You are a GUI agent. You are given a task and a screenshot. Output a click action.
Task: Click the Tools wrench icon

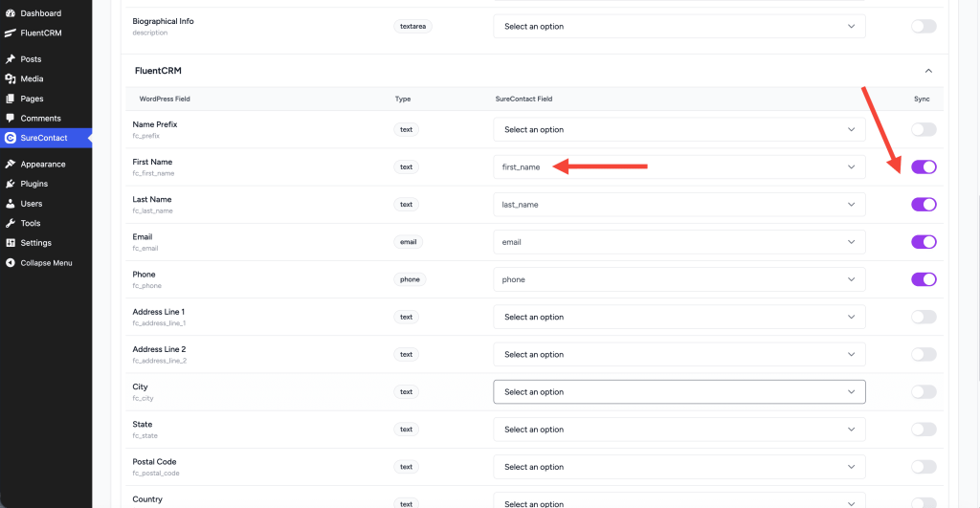[11, 223]
